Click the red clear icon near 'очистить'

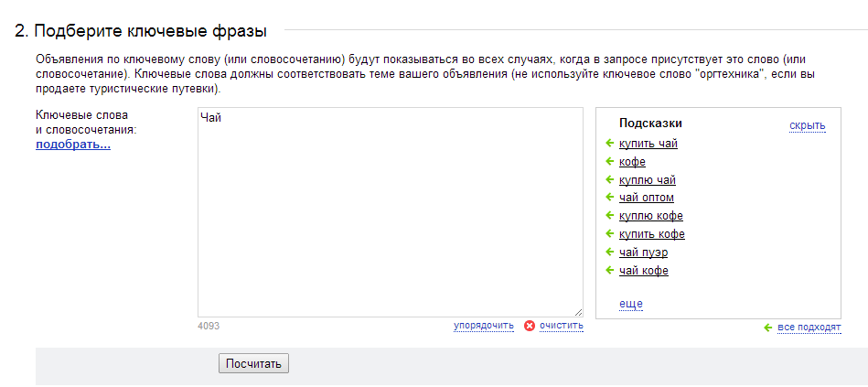tap(530, 326)
